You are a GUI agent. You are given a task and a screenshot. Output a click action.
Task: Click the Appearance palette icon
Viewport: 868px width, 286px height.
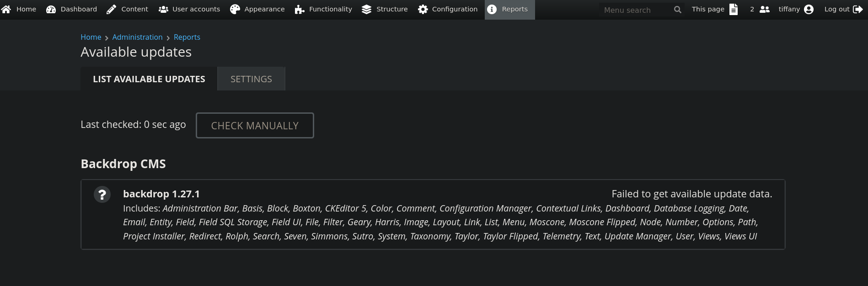click(x=235, y=10)
